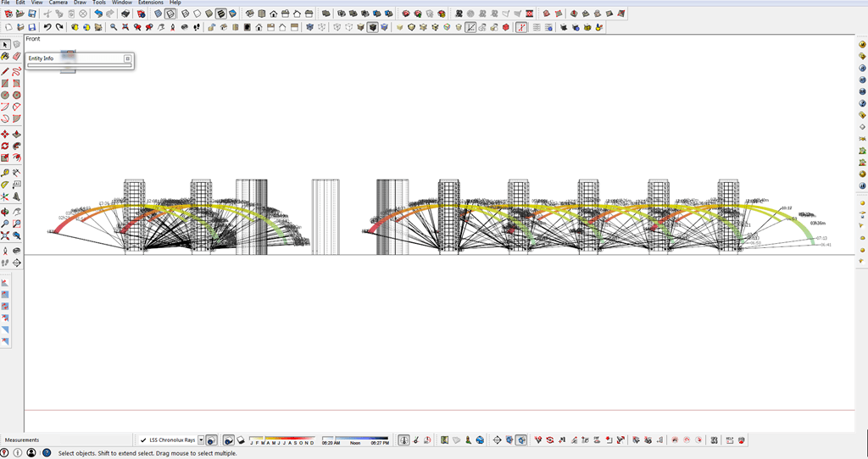868x459 pixels.
Task: Click the user account status icon
Action: pos(31,453)
